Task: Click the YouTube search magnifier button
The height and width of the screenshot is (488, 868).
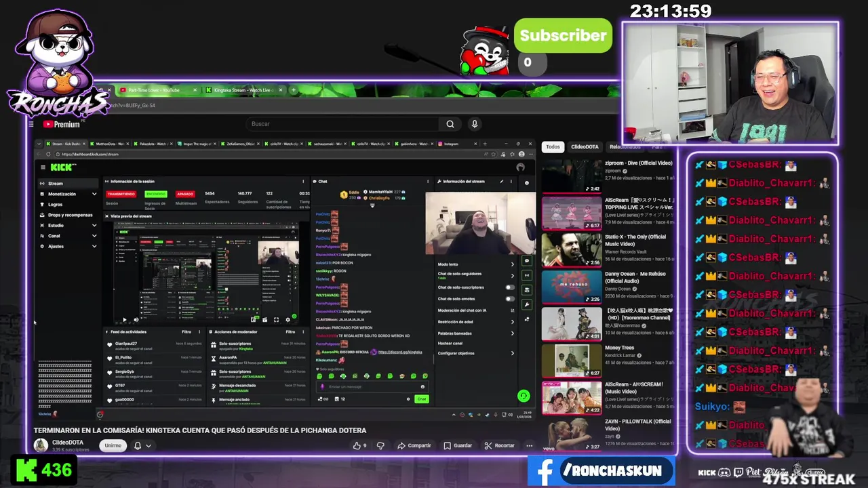Action: click(450, 124)
